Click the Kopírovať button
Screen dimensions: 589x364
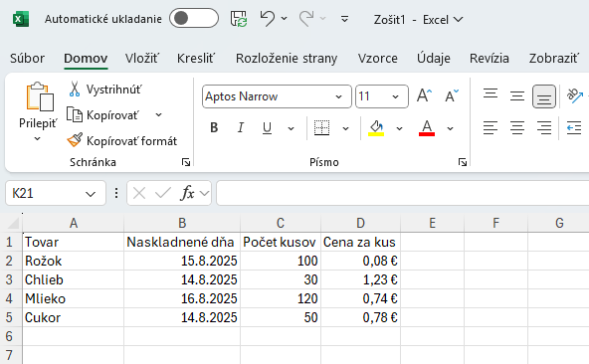click(x=102, y=115)
